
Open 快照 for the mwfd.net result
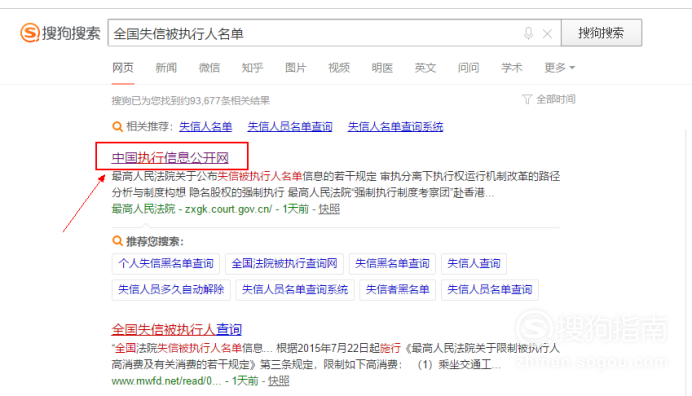[279, 381]
